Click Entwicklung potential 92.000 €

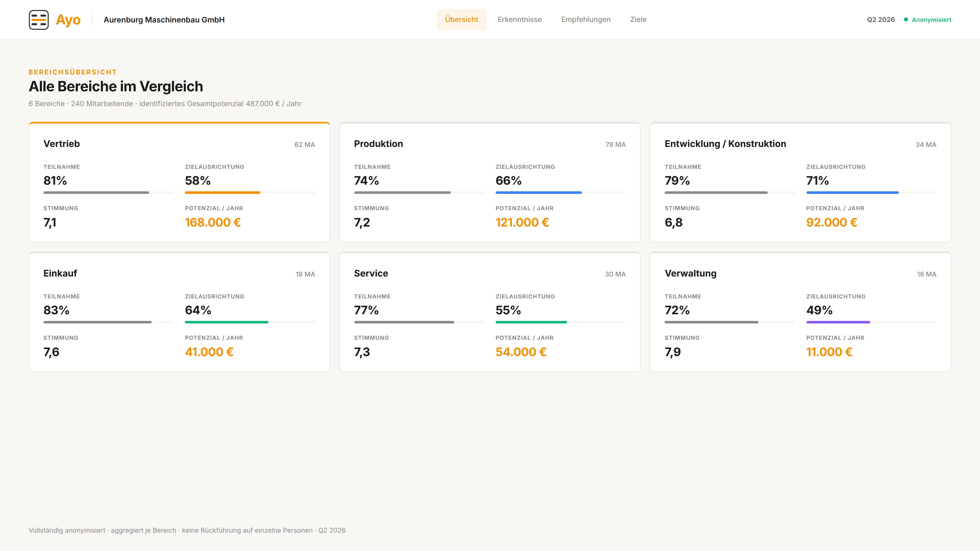click(832, 222)
